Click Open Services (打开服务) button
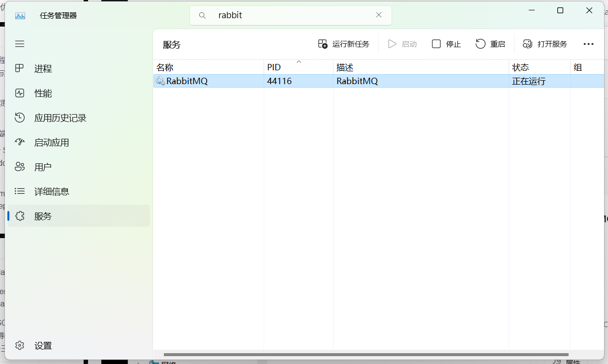The image size is (608, 364). tap(545, 44)
